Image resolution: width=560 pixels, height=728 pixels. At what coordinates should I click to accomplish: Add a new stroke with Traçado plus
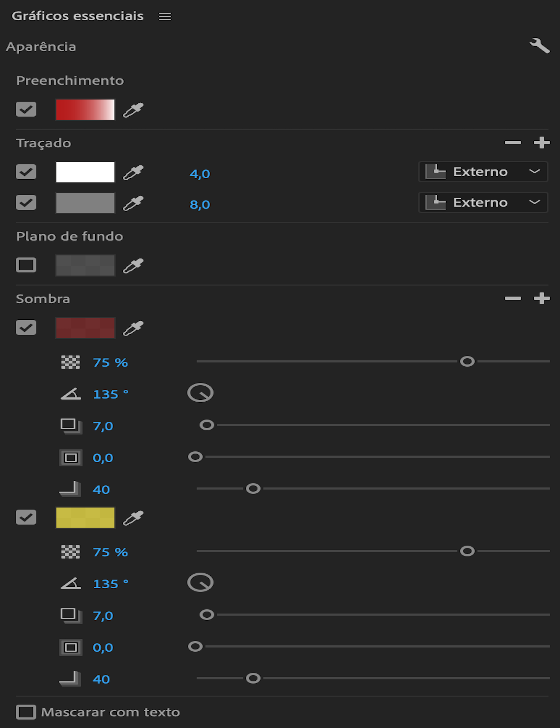pos(541,143)
